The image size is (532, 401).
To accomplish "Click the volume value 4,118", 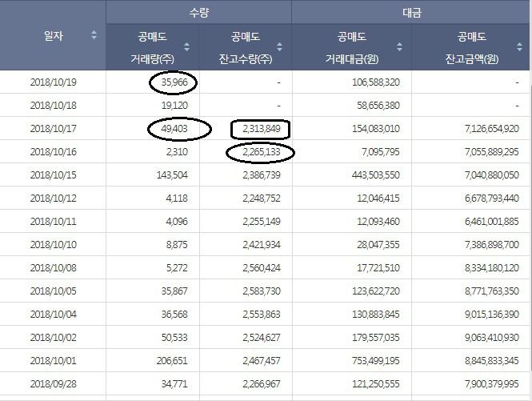I will pos(177,198).
